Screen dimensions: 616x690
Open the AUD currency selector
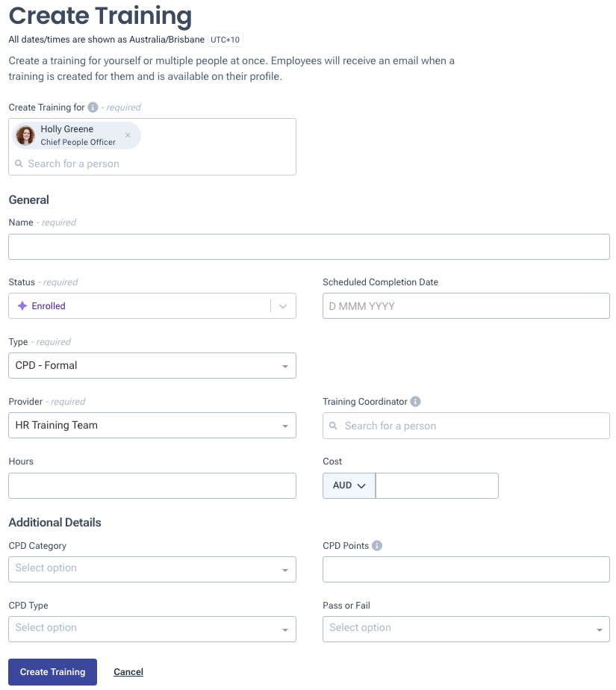[349, 485]
